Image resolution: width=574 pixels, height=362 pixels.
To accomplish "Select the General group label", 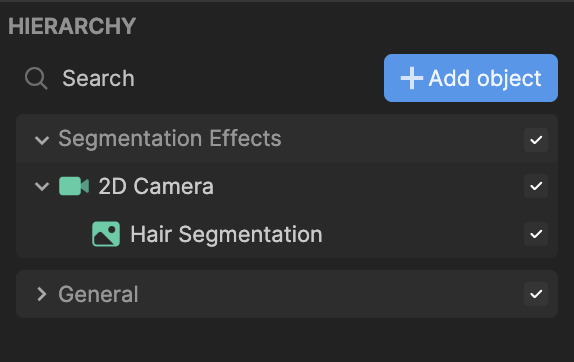I will pos(98,294).
